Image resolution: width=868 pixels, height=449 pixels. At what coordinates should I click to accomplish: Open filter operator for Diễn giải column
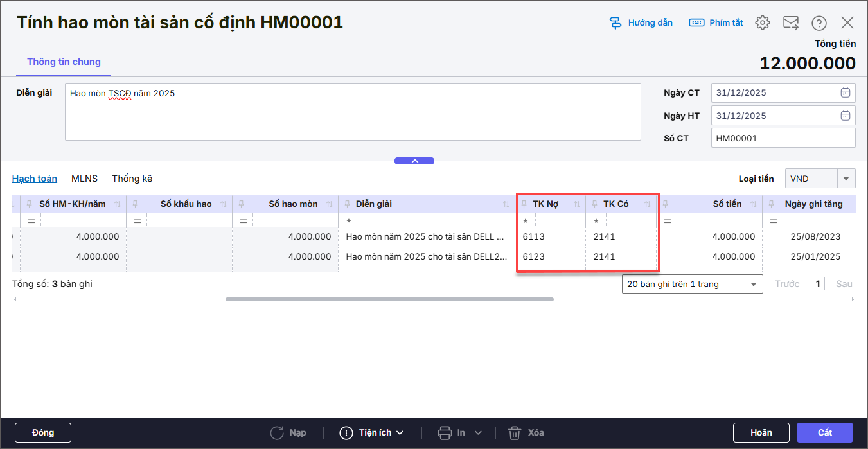click(349, 221)
